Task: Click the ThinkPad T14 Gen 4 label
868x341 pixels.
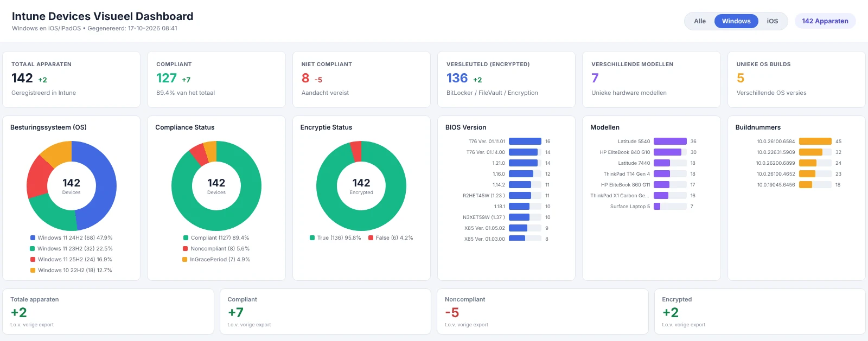Action: [x=627, y=174]
